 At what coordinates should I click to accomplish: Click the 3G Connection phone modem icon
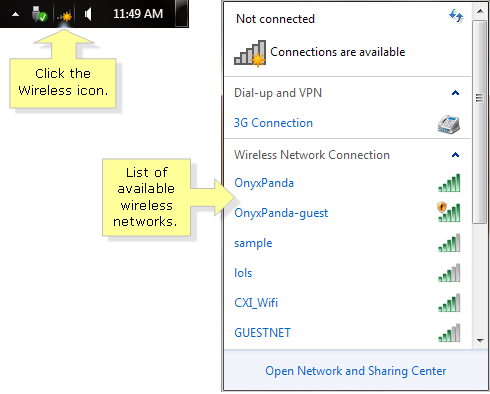[449, 124]
